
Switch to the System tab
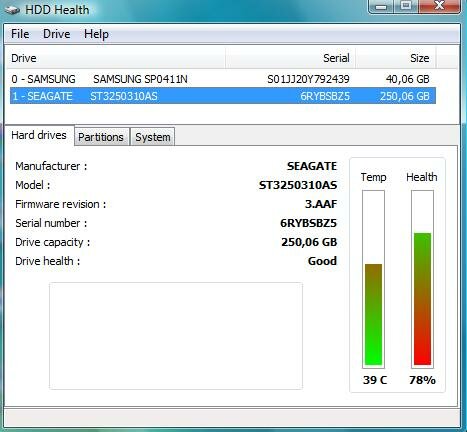[152, 137]
